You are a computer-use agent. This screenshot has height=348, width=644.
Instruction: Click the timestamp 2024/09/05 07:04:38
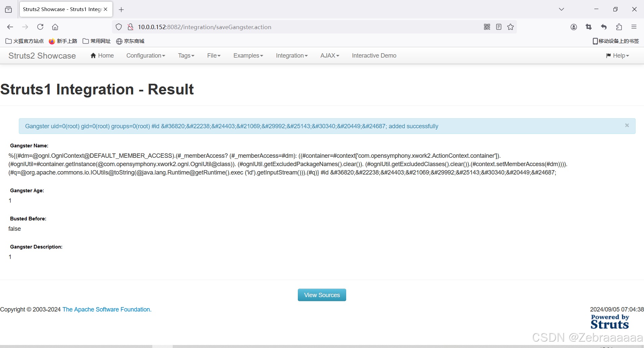(x=617, y=309)
